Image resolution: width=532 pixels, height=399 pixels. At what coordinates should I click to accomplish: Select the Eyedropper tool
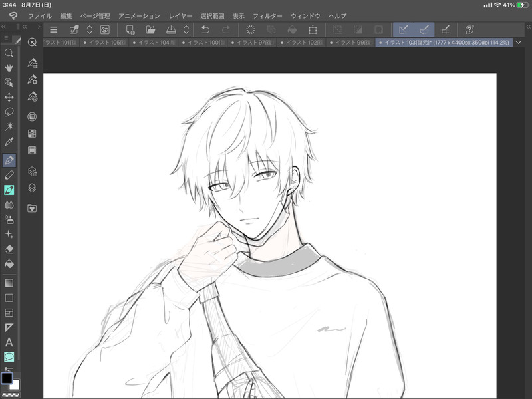9,142
